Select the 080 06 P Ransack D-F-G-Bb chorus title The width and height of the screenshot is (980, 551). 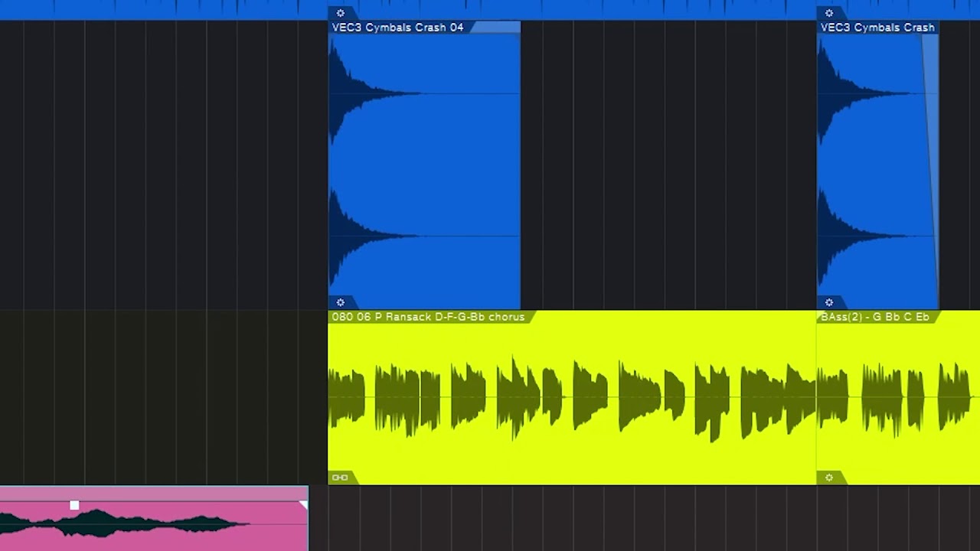[x=428, y=317]
